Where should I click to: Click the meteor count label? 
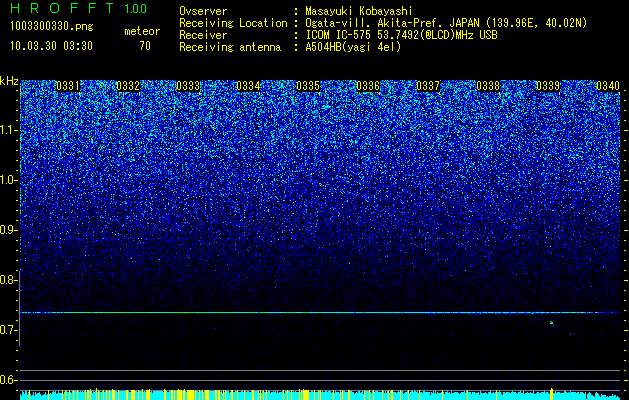tap(142, 31)
